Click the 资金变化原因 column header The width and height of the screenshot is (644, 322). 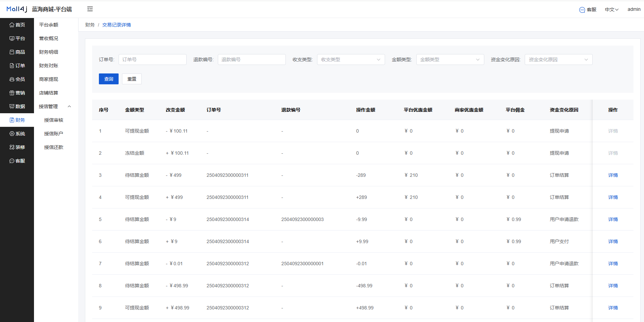pyautogui.click(x=564, y=110)
